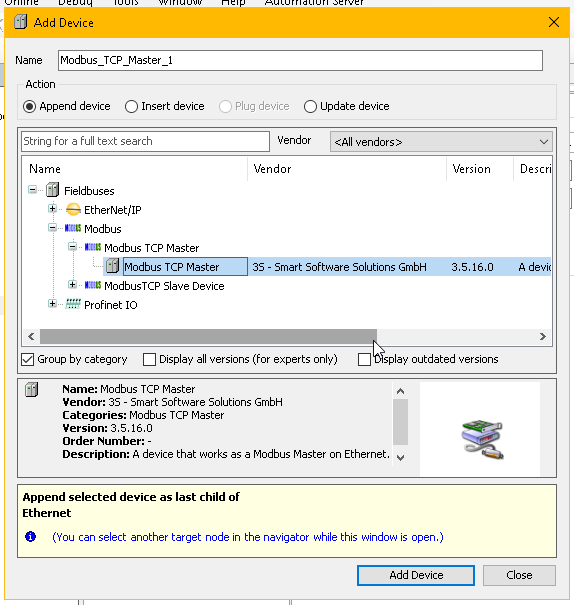Screen dimensions: 574x605
Task: Expand the Profinet IO node
Action: pos(52,303)
